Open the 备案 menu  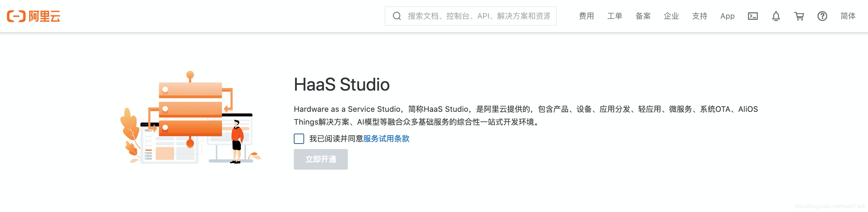643,16
